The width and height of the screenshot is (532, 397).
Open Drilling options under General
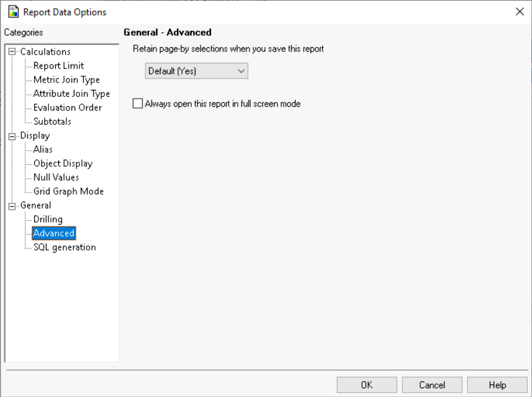pos(48,220)
